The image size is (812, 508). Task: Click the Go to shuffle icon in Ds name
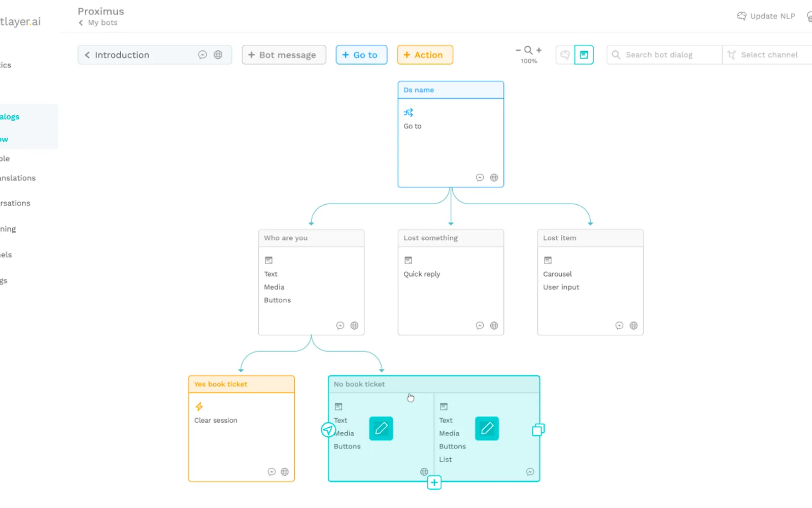tap(409, 112)
